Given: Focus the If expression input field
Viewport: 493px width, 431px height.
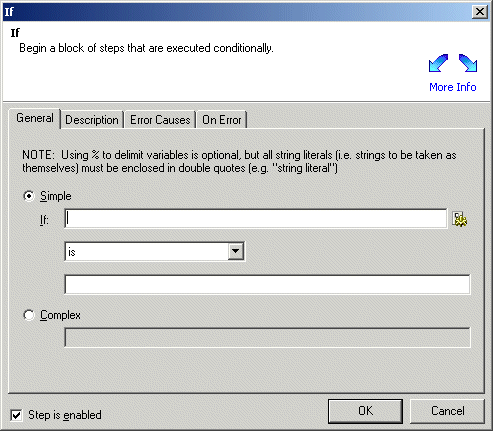Looking at the screenshot, I should pyautogui.click(x=256, y=219).
